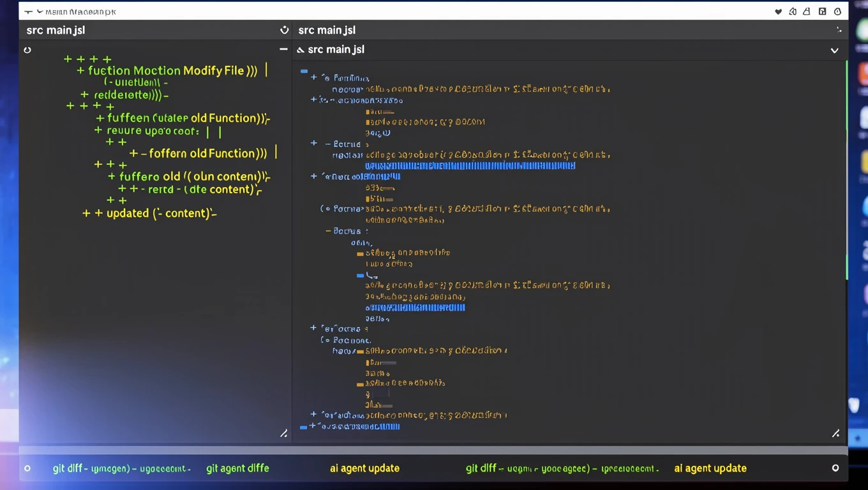The height and width of the screenshot is (490, 868).
Task: Collapse the left panel with minus button
Action: click(x=283, y=49)
